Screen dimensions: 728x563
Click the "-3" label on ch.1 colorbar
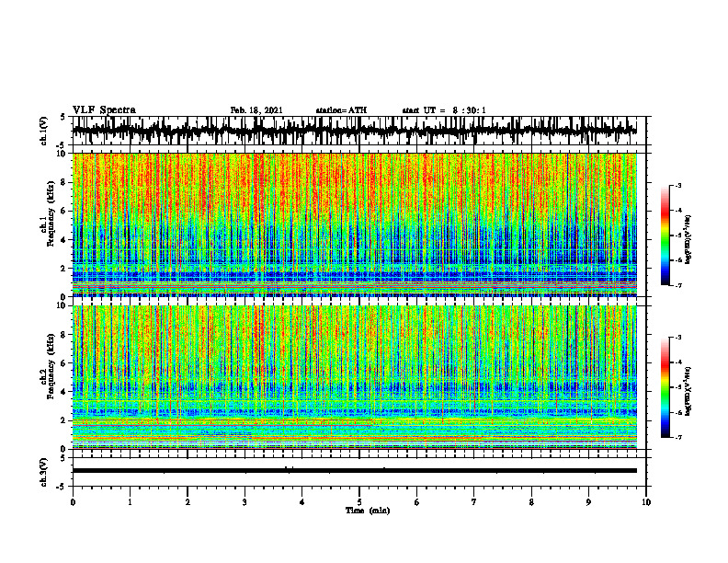click(678, 185)
